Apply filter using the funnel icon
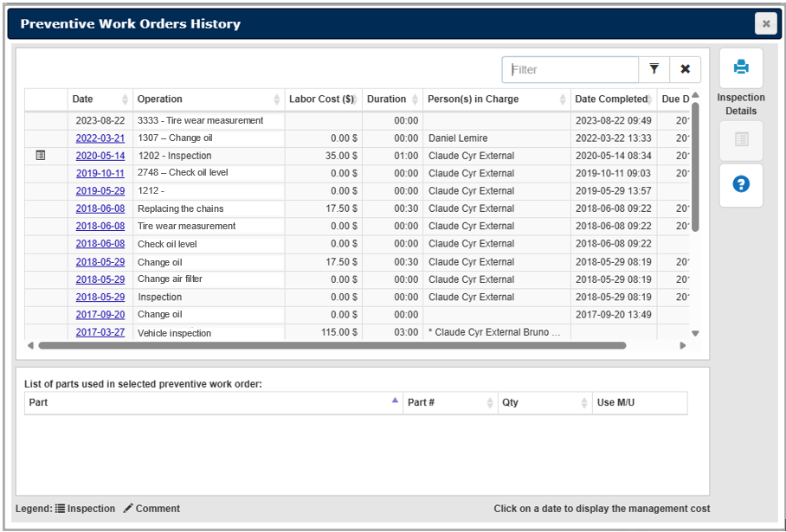786x532 pixels. [x=654, y=69]
